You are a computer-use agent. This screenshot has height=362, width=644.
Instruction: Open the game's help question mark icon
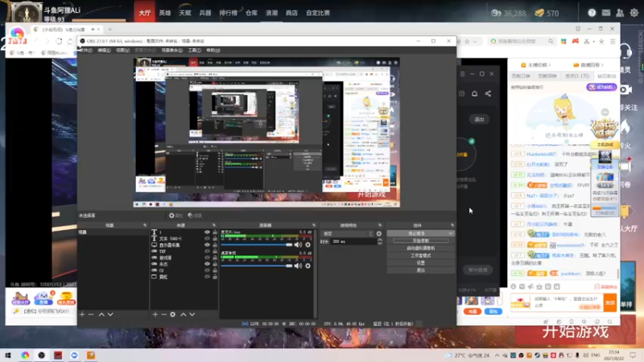pos(592,13)
